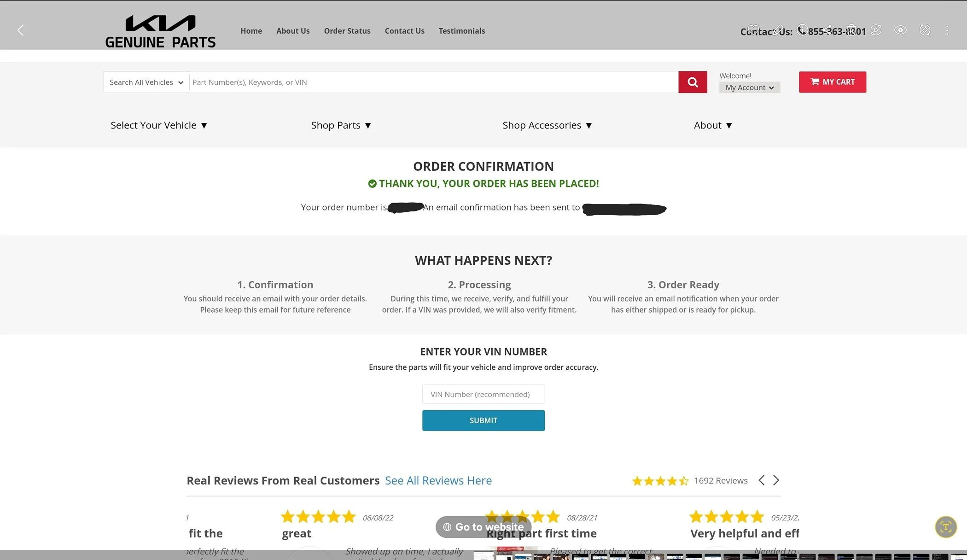
Task: Tap the heart favorite icon
Action: (753, 30)
